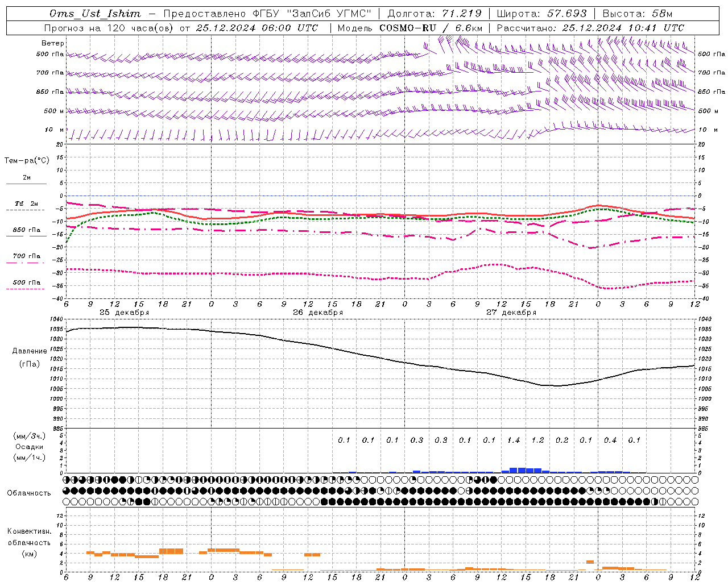
Task: Select the provider text ФГБУ "ЗапСиб УГМС"
Action: tap(312, 14)
